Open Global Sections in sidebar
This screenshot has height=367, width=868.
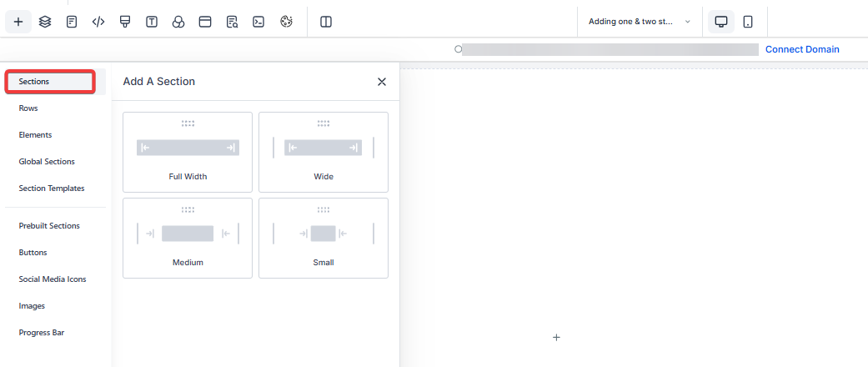click(47, 162)
